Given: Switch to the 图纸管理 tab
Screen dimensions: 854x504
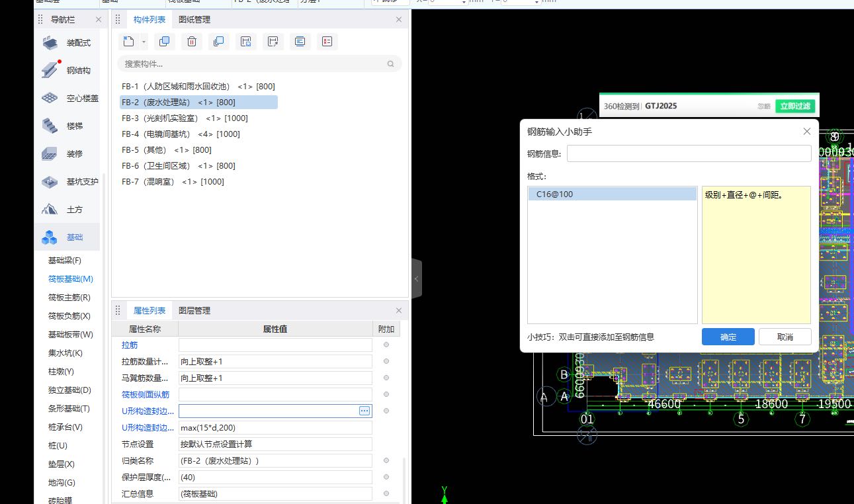Looking at the screenshot, I should (194, 20).
